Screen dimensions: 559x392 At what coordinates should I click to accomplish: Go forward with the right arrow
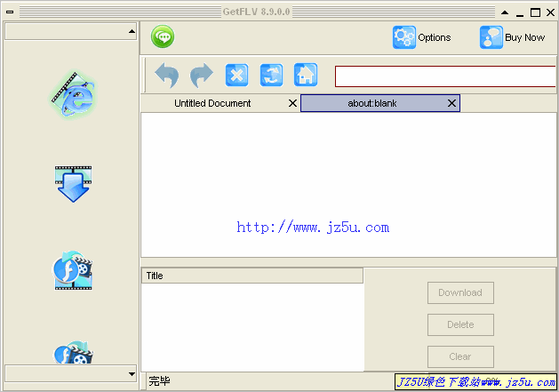(202, 75)
